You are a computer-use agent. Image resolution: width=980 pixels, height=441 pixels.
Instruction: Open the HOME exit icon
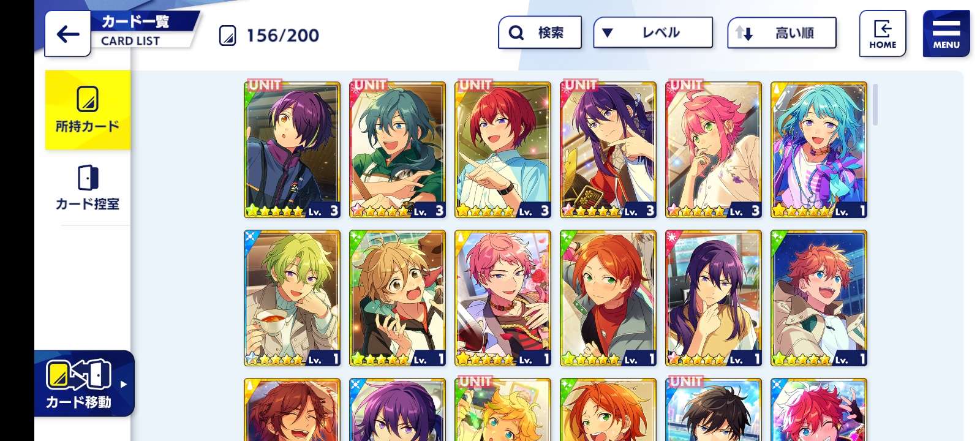click(882, 34)
